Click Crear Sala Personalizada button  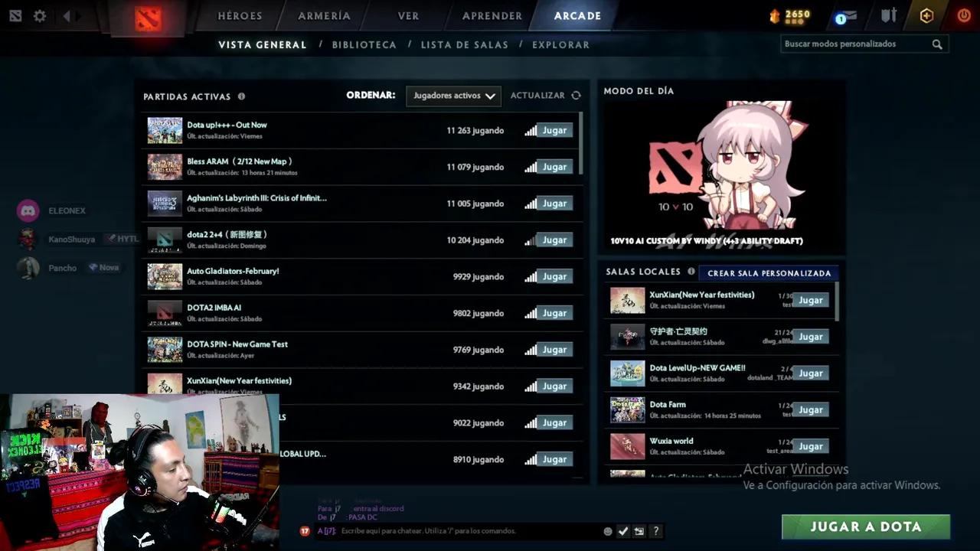click(x=769, y=273)
